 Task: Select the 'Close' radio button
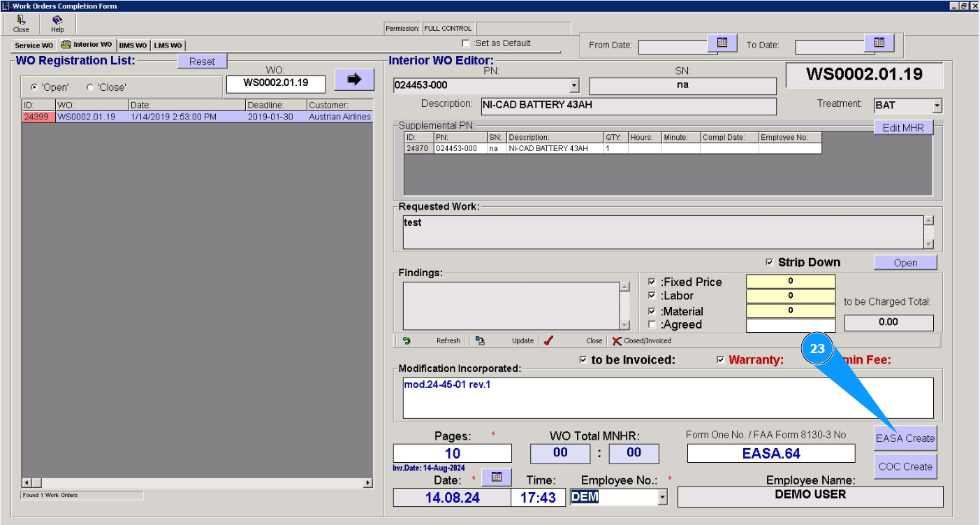tap(90, 87)
